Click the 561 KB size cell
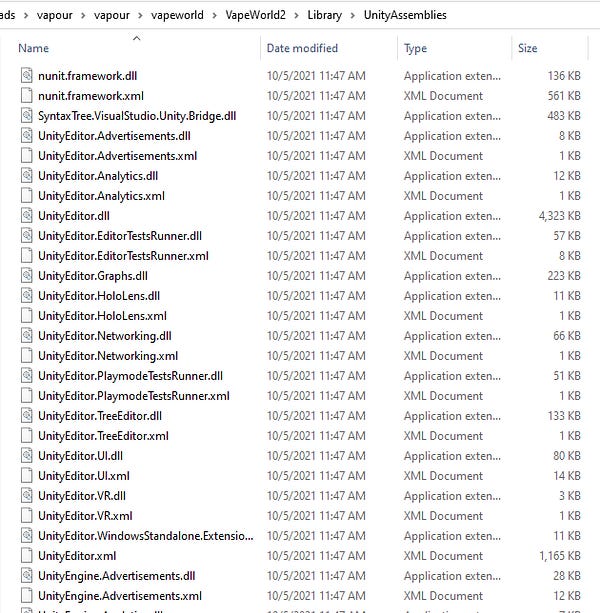 pyautogui.click(x=564, y=95)
